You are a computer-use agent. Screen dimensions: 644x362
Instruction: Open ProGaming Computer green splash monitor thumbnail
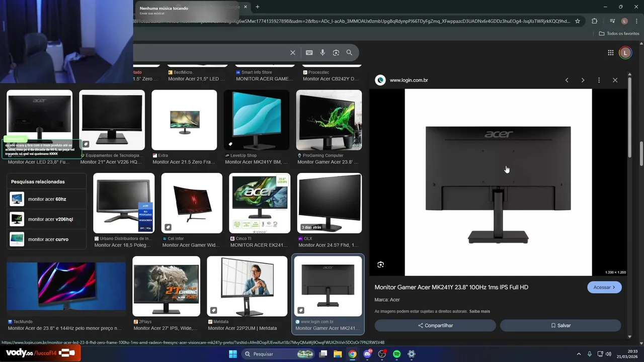pyautogui.click(x=329, y=120)
